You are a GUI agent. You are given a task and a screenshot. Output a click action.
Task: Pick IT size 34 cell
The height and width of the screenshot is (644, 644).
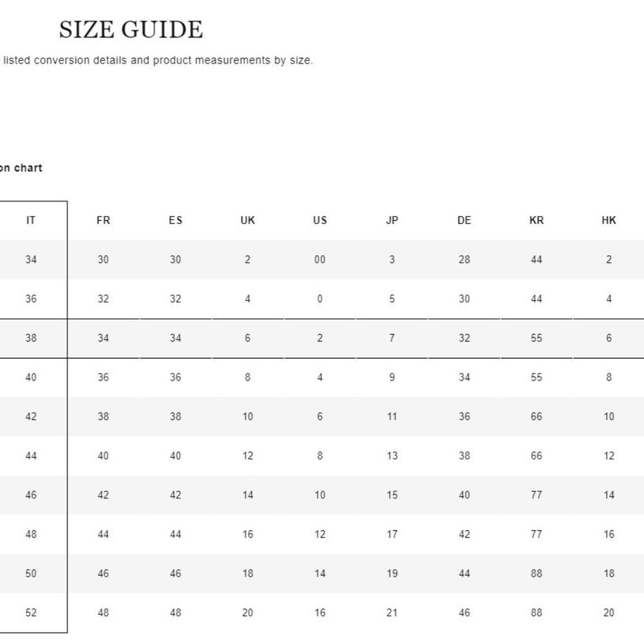31,260
